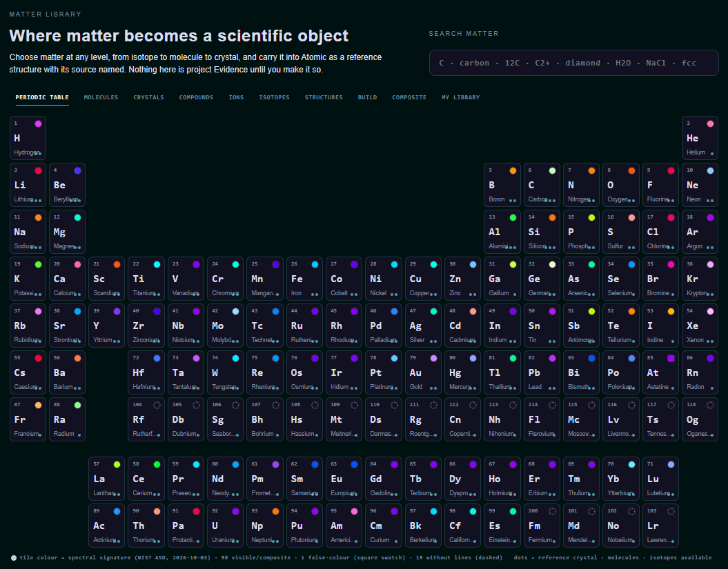Pick the Cerium element tile

(x=146, y=479)
